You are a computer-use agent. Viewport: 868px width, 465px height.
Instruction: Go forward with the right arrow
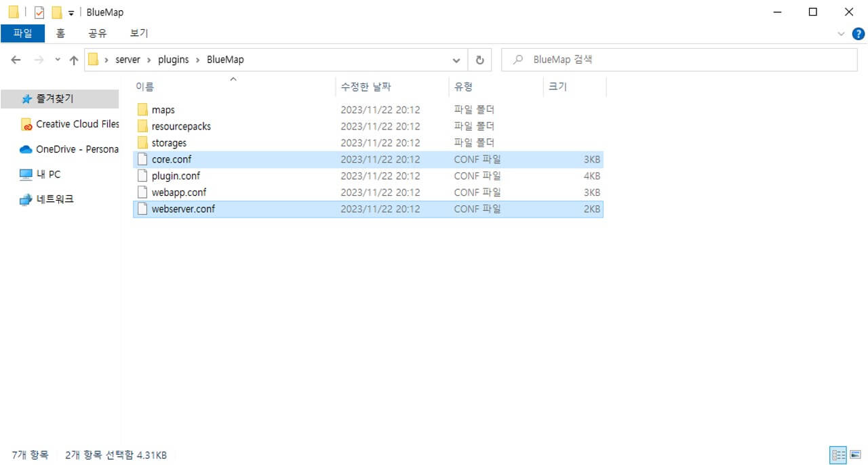tap(39, 60)
